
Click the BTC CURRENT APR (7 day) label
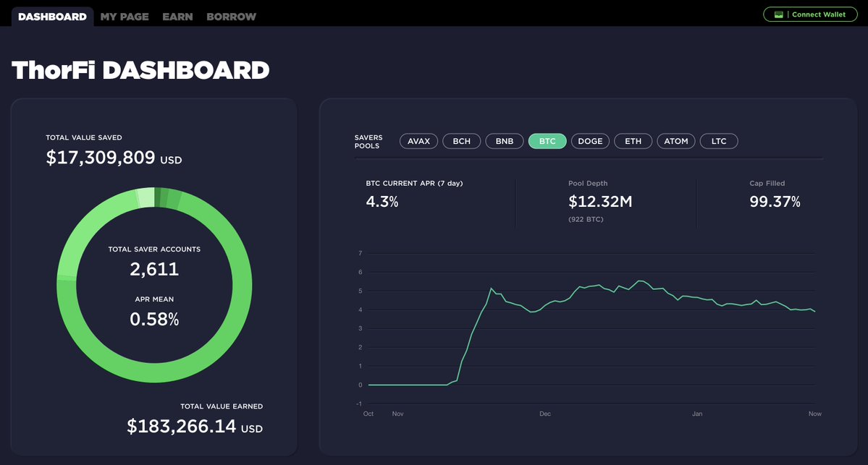[x=414, y=183]
